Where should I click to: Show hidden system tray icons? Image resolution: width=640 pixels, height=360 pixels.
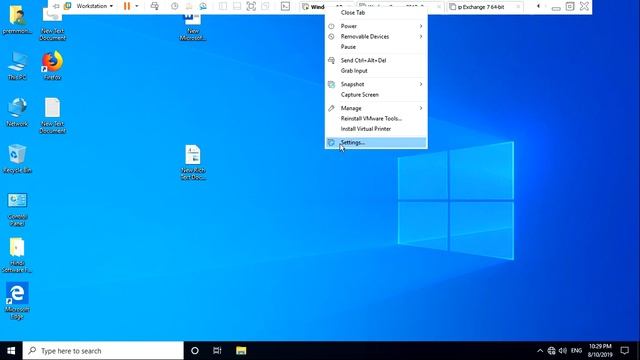point(540,351)
